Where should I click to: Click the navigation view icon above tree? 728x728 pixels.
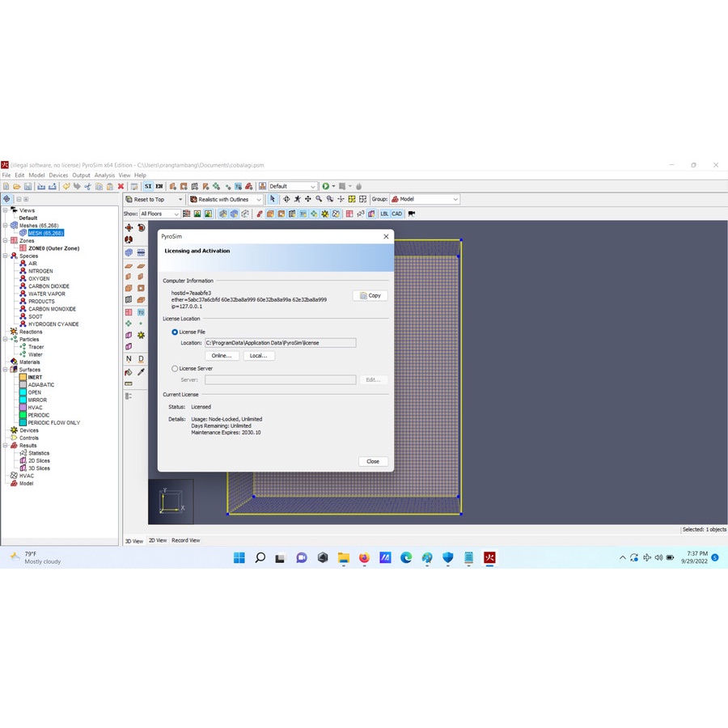(6, 199)
